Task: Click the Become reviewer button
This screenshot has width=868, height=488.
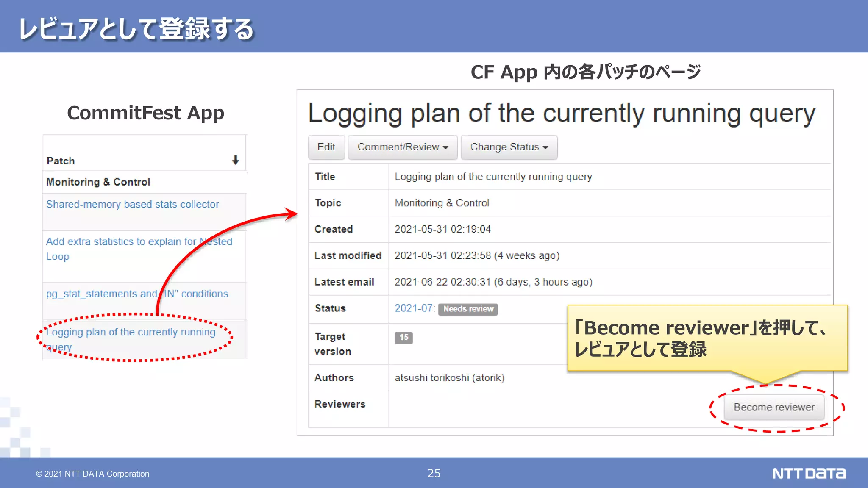Action: point(774,407)
